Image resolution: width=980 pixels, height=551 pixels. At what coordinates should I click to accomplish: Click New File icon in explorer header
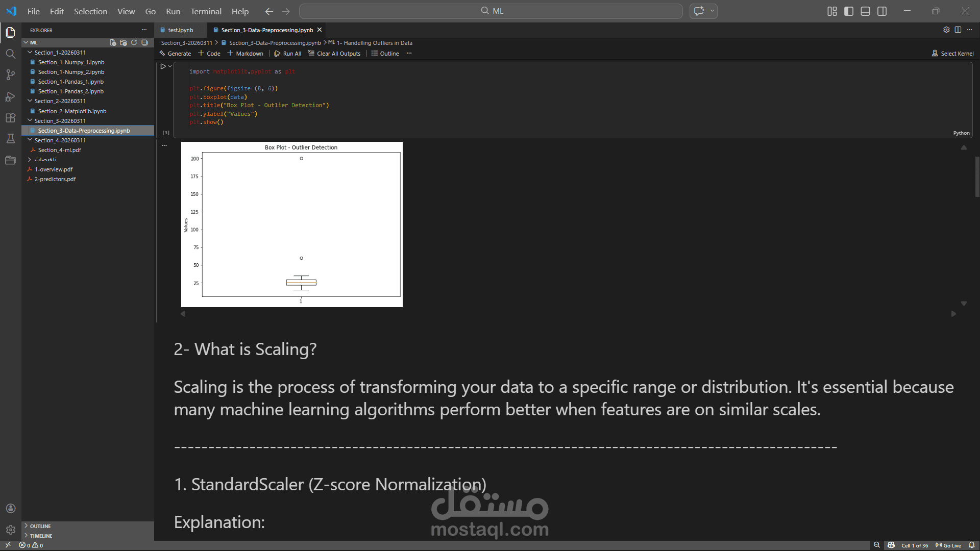[113, 43]
